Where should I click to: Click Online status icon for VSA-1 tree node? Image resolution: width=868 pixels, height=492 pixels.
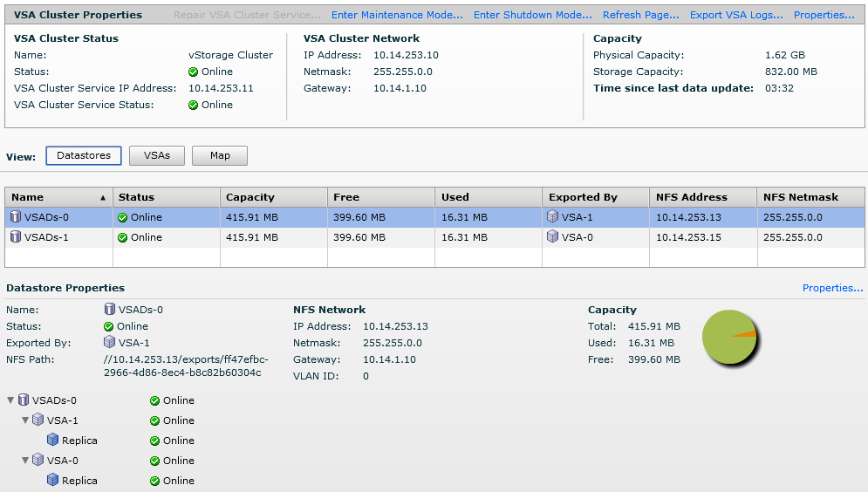pos(155,420)
